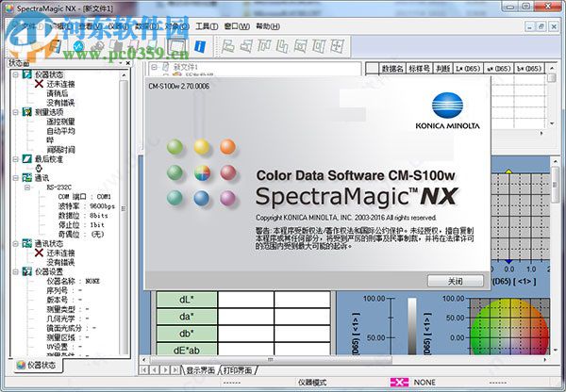Collapse the 仪器状态 tree node
The height and width of the screenshot is (392, 566).
pyautogui.click(x=15, y=74)
